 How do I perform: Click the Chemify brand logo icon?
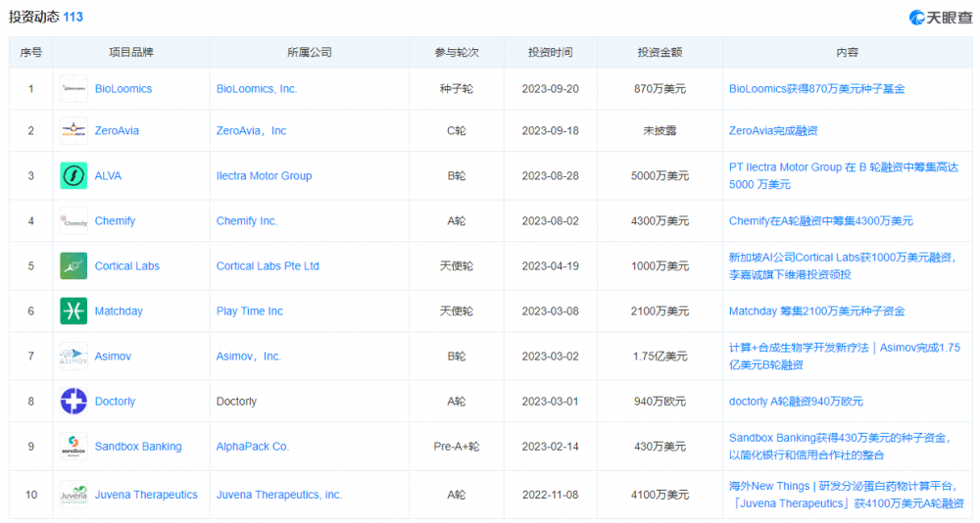[x=73, y=220]
